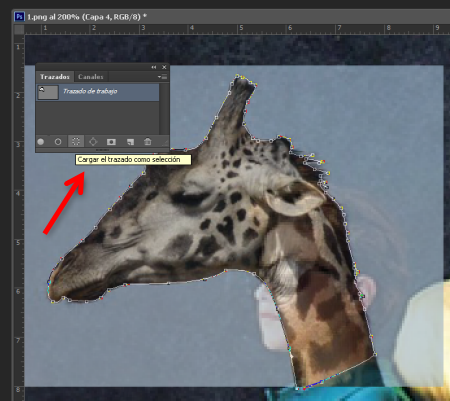Make work path from selection icon

[93, 142]
